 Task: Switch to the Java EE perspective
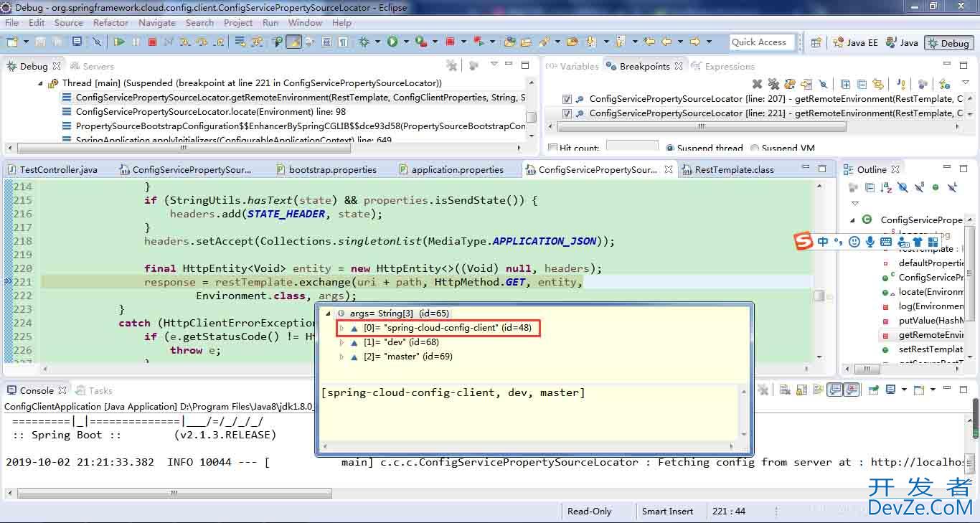click(855, 42)
